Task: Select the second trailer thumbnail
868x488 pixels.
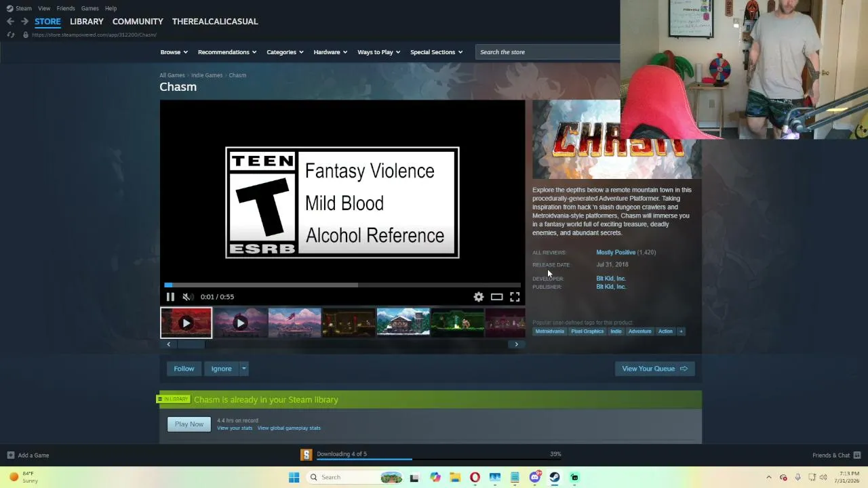Action: pyautogui.click(x=240, y=323)
